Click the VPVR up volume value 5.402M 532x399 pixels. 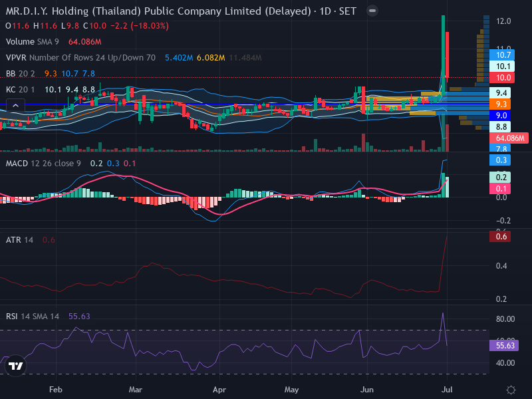pos(179,58)
